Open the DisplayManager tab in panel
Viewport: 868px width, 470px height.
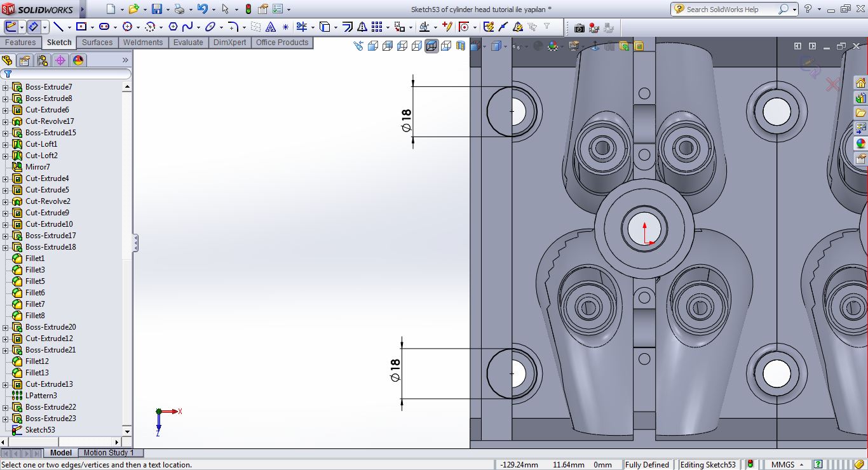click(x=78, y=60)
